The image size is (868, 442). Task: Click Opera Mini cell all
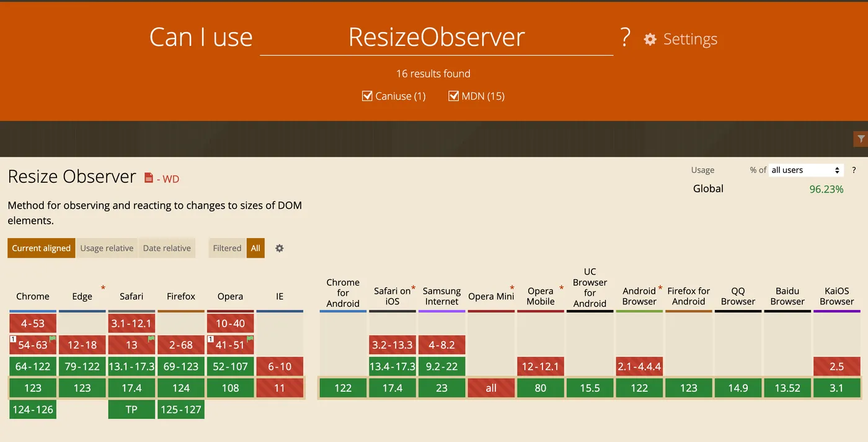[x=491, y=388]
